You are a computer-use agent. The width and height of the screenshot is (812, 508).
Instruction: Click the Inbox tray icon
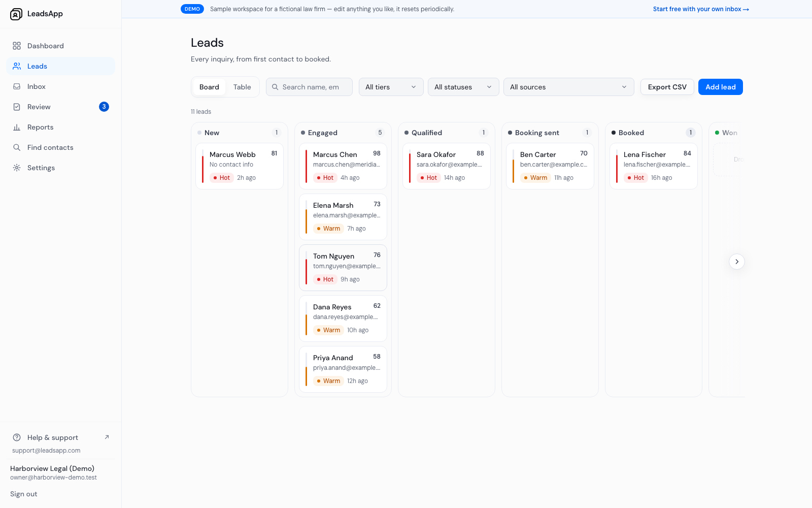[17, 86]
